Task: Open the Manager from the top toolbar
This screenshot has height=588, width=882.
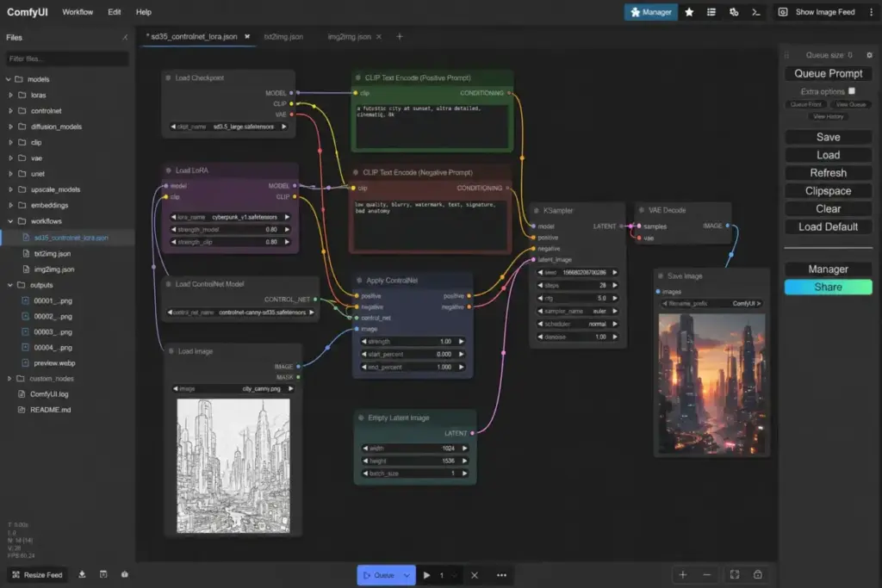Action: click(651, 12)
